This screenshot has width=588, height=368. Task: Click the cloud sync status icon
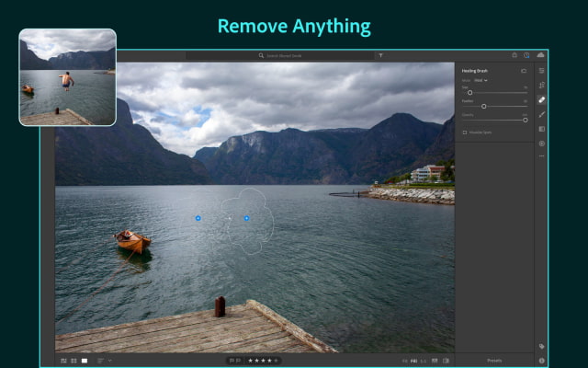click(540, 55)
